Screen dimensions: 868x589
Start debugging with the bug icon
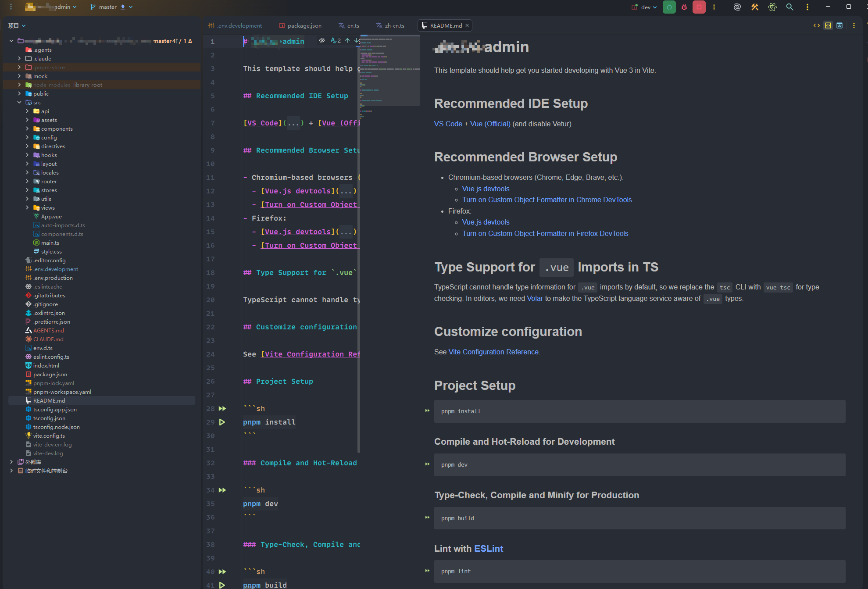coord(684,7)
